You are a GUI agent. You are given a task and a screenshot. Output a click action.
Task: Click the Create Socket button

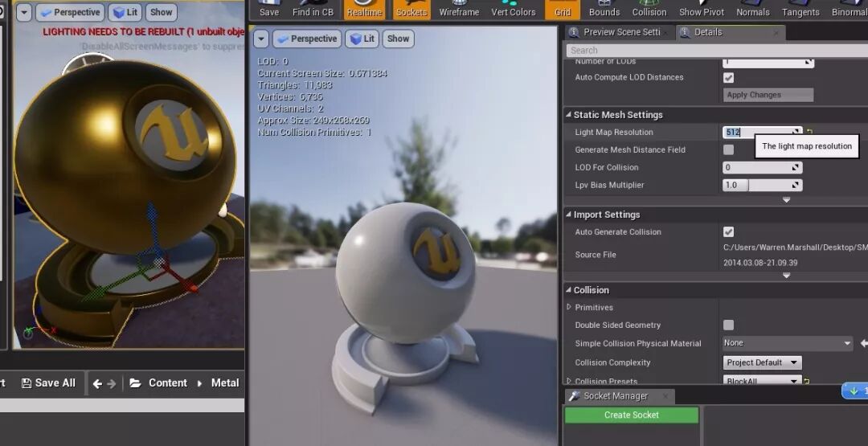click(x=632, y=415)
